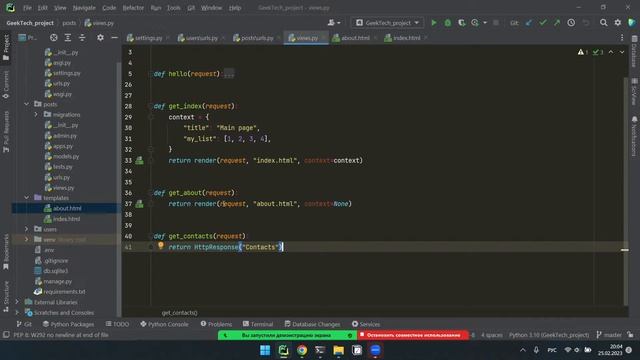
Task: Click the intention light bulb at line 41
Action: pyautogui.click(x=161, y=245)
